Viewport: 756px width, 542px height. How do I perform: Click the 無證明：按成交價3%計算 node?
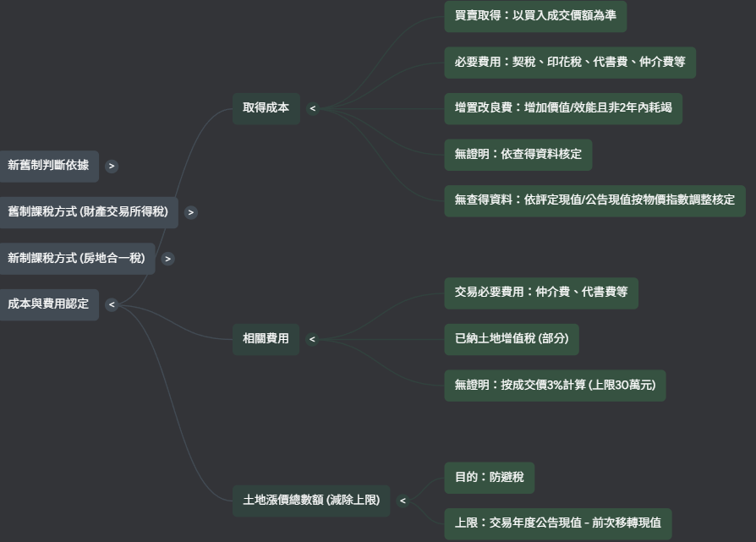pyautogui.click(x=554, y=385)
